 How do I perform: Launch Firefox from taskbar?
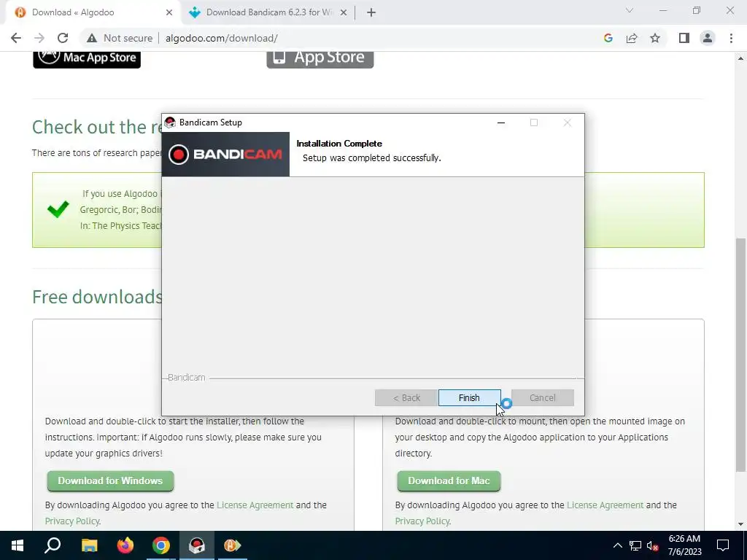pyautogui.click(x=125, y=545)
